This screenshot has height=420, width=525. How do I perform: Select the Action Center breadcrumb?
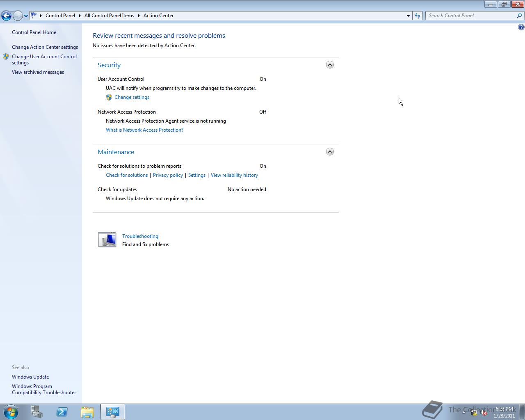(x=158, y=16)
